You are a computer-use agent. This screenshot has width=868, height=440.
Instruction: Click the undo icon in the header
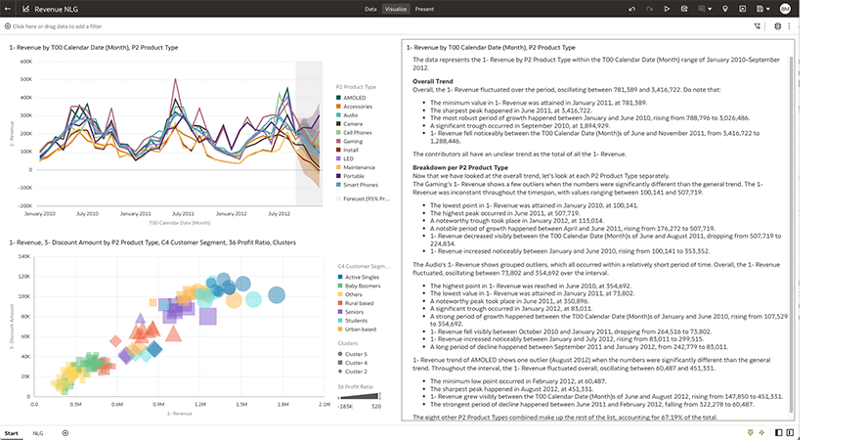(x=631, y=9)
